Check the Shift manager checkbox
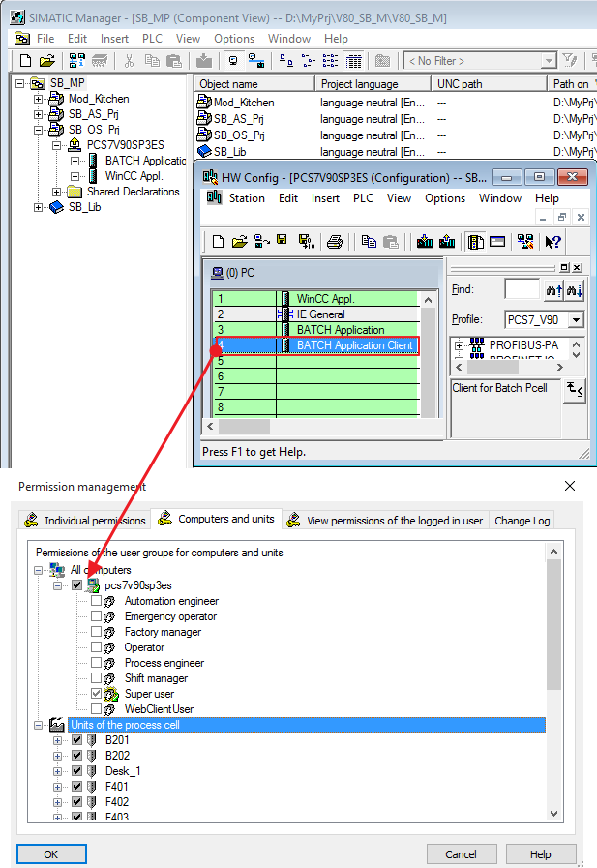Viewport: 597px width, 868px height. tap(96, 677)
